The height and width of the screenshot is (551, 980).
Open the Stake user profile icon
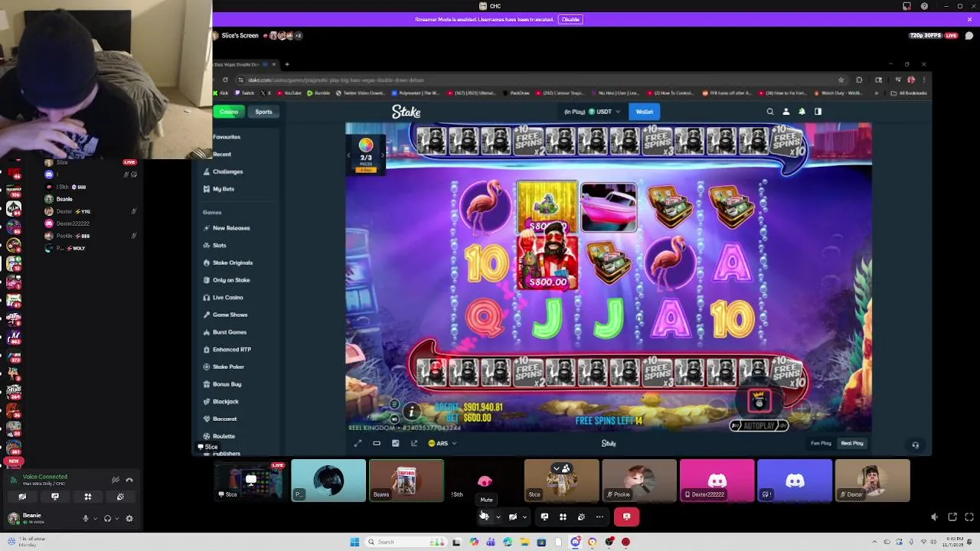786,112
